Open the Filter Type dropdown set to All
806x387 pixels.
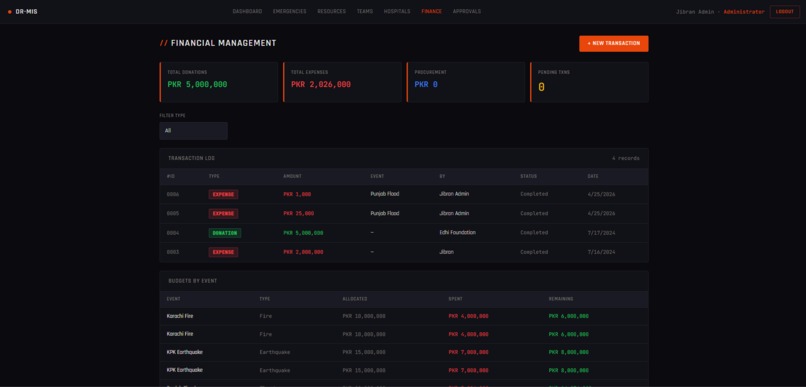click(193, 131)
